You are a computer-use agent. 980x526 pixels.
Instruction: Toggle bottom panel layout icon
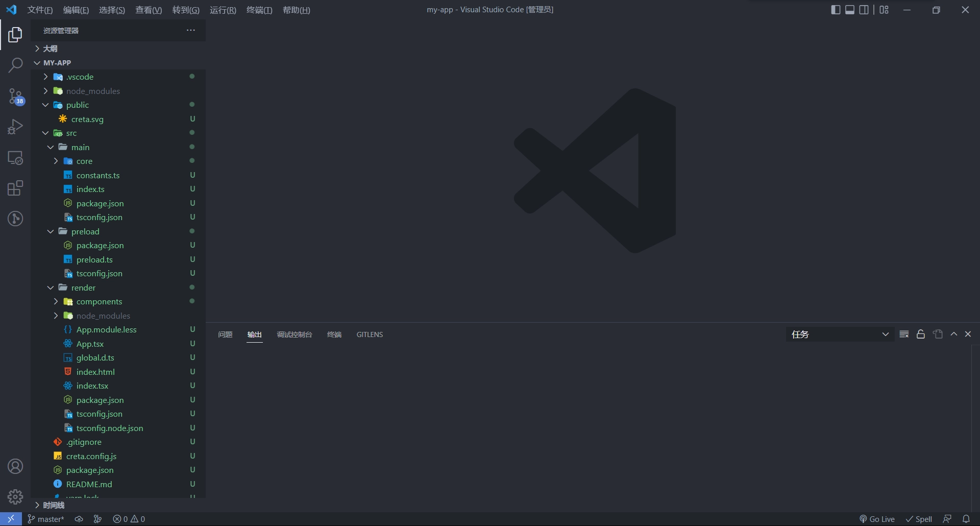pos(850,10)
